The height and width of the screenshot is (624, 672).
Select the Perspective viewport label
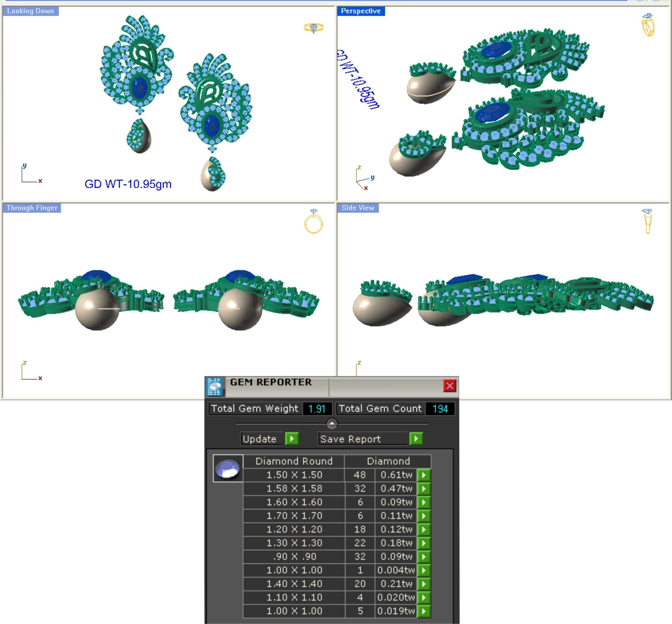tap(361, 11)
